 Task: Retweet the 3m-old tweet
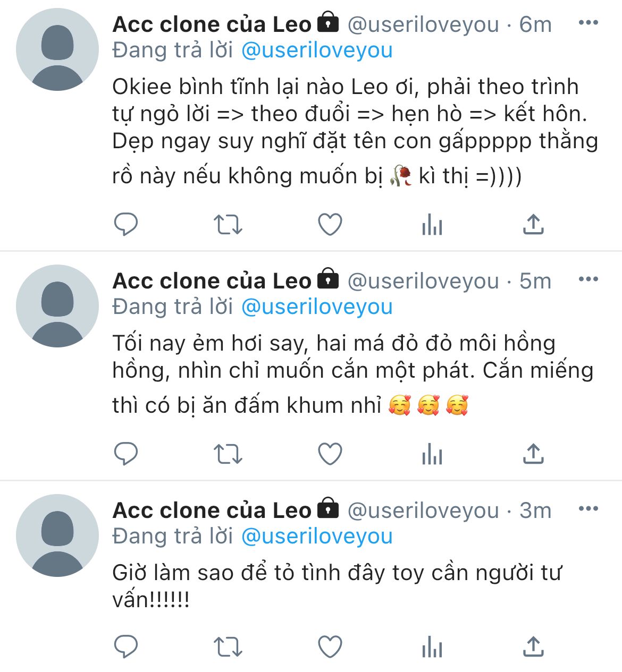(x=228, y=647)
